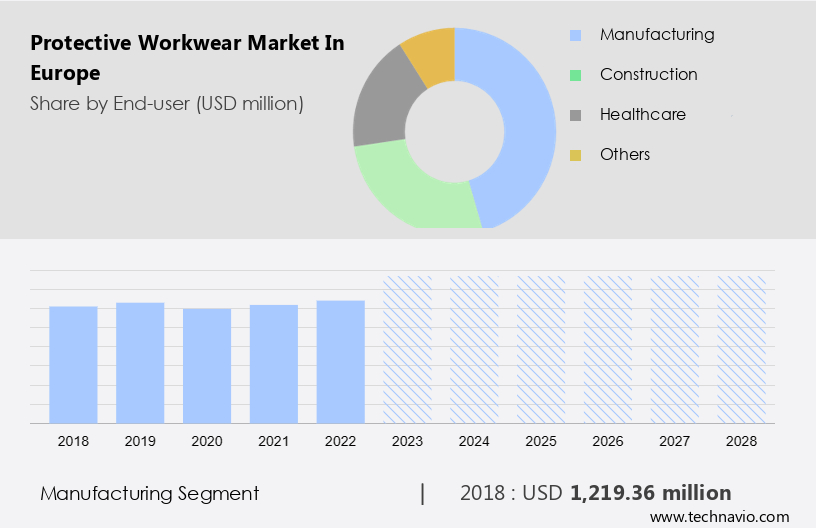
Task: Click the yellow Others legend swatch
Action: (575, 155)
